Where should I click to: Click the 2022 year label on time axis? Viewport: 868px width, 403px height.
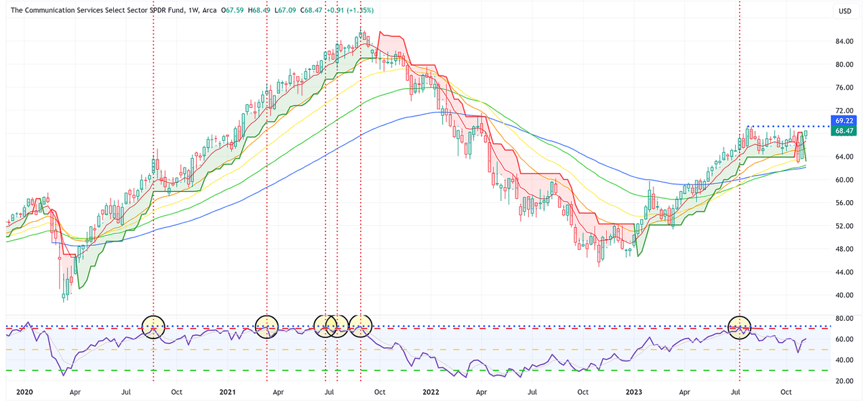point(430,392)
